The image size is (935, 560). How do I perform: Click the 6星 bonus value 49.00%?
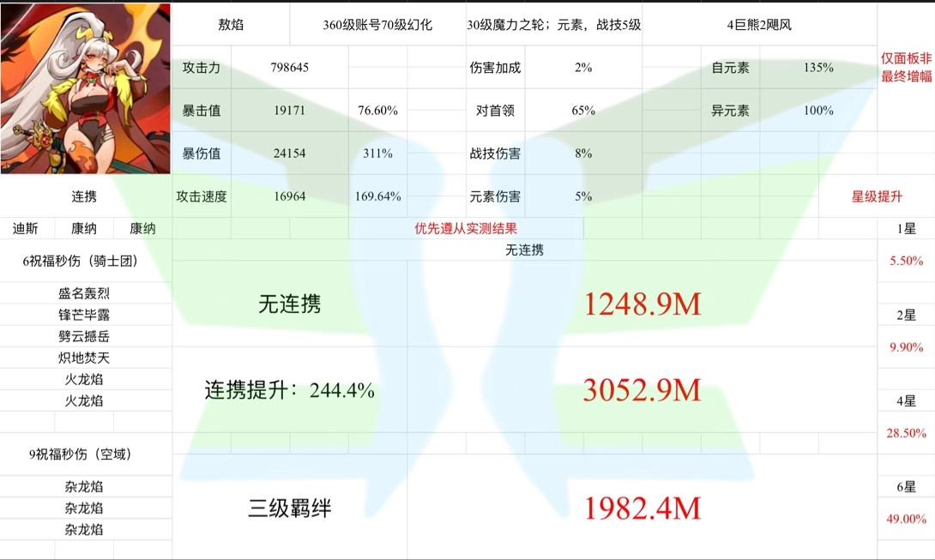(906, 519)
